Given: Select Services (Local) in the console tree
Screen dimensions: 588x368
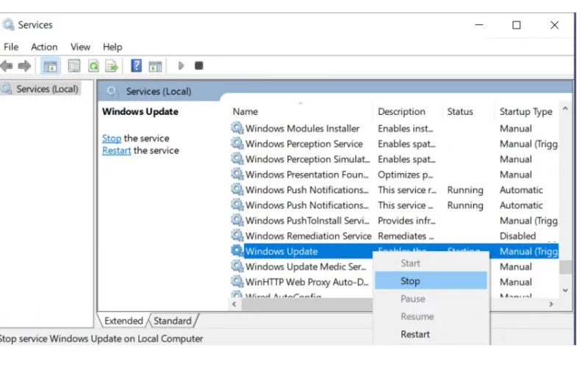Looking at the screenshot, I should tap(47, 89).
